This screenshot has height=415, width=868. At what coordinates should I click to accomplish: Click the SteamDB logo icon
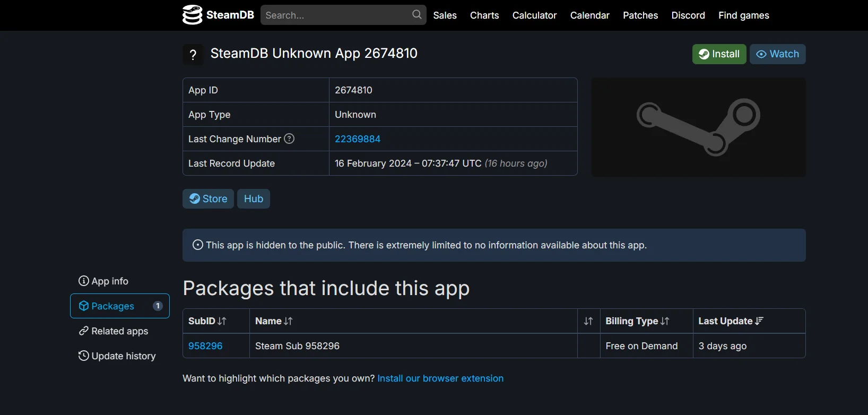point(192,15)
